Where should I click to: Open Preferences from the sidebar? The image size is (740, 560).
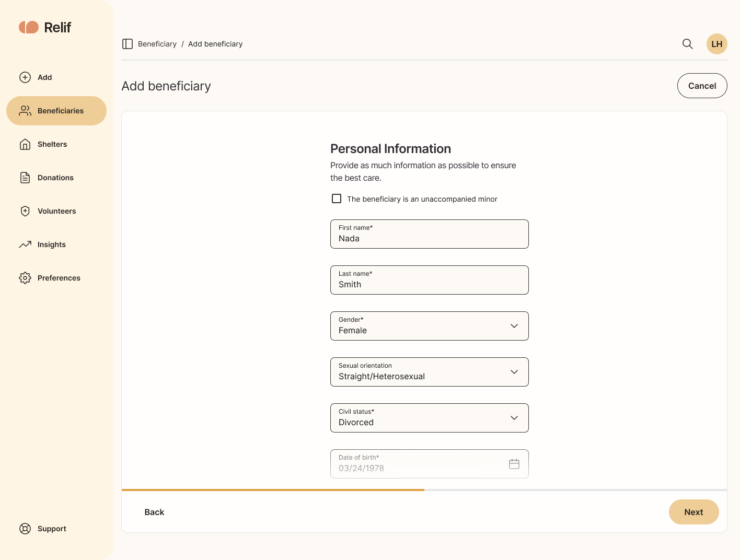coord(56,278)
